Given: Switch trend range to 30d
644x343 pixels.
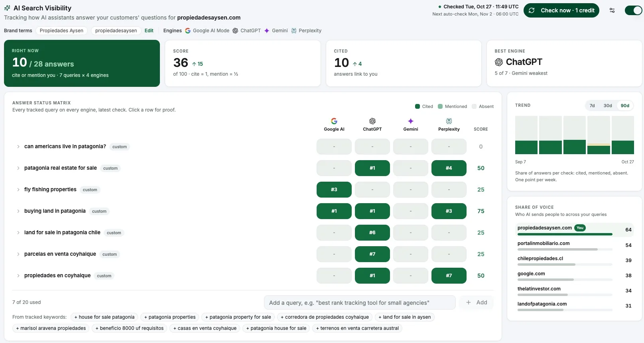Looking at the screenshot, I should (x=608, y=106).
